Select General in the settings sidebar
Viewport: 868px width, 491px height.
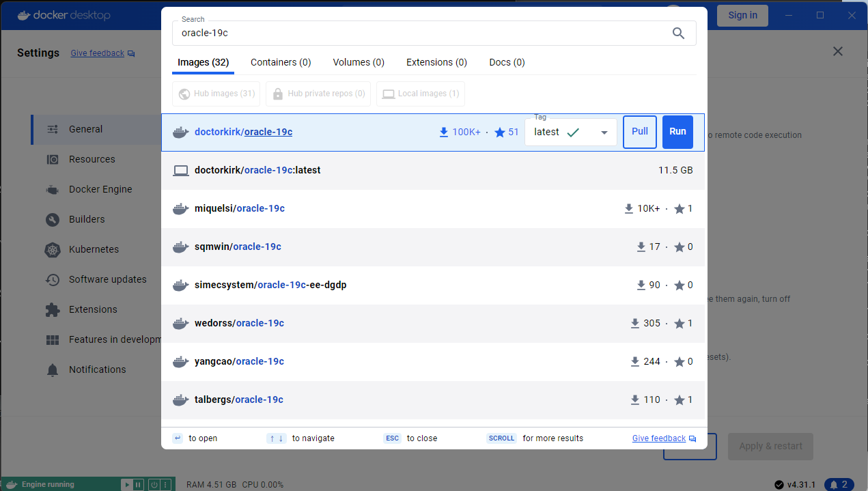[96, 129]
